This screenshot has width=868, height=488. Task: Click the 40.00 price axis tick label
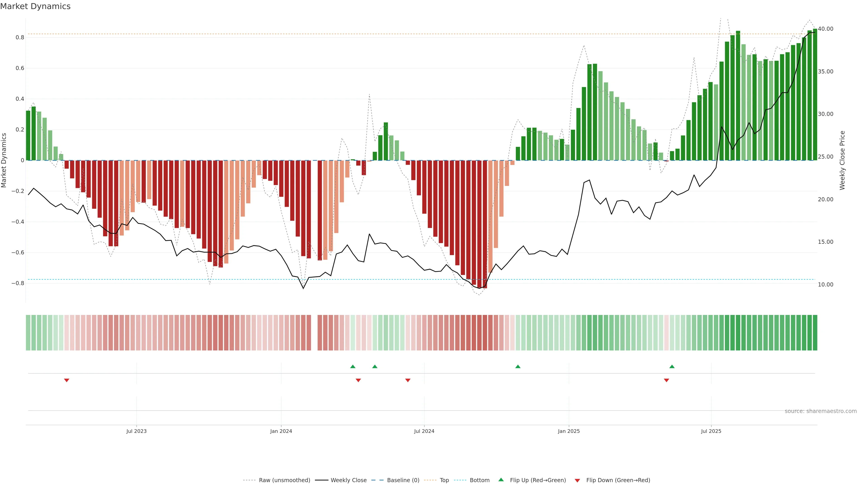(826, 29)
